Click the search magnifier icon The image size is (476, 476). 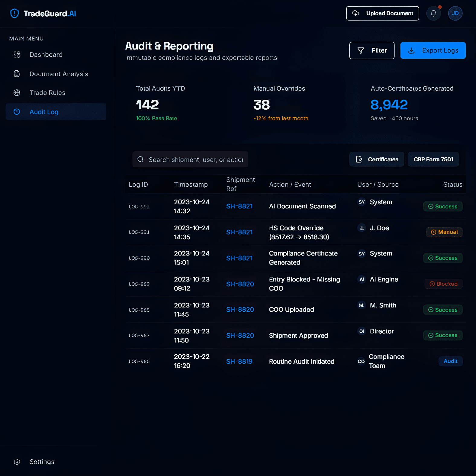click(140, 159)
